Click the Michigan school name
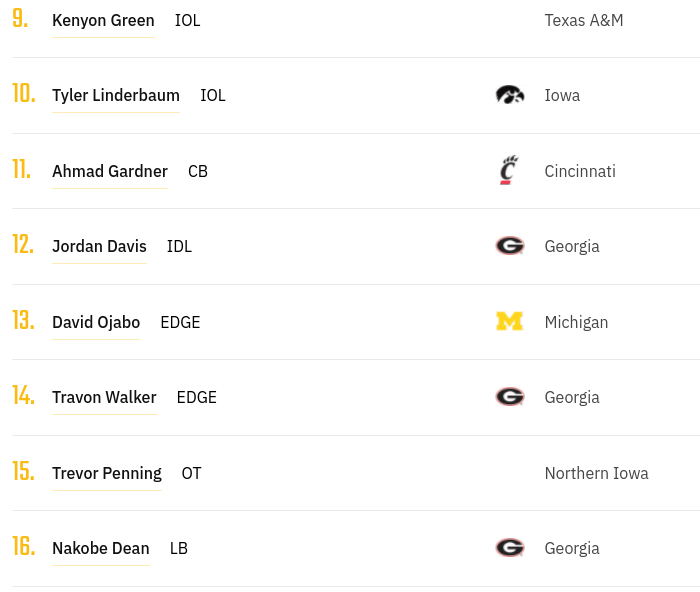This screenshot has height=592, width=700. pyautogui.click(x=576, y=322)
